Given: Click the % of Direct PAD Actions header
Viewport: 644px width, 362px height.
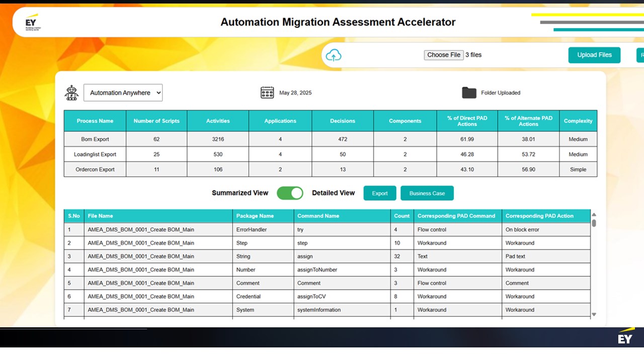Looking at the screenshot, I should pos(467,121).
